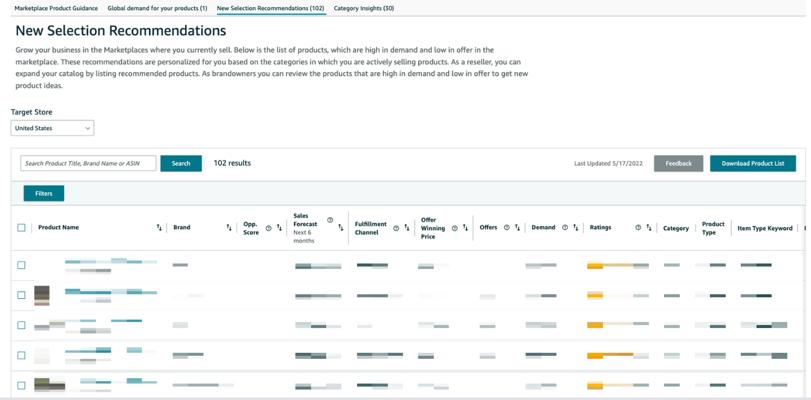This screenshot has height=400, width=811.
Task: Select the third product row checkbox
Action: click(21, 325)
